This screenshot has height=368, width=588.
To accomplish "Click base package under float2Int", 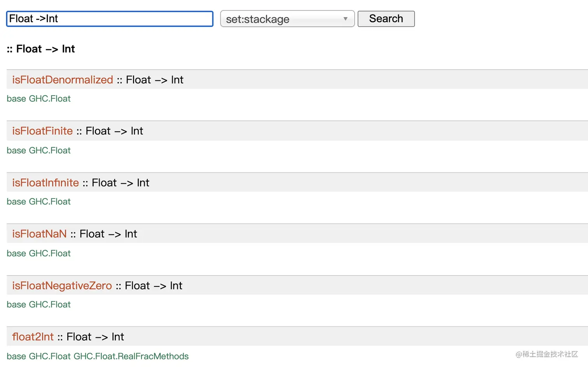I will coord(16,356).
